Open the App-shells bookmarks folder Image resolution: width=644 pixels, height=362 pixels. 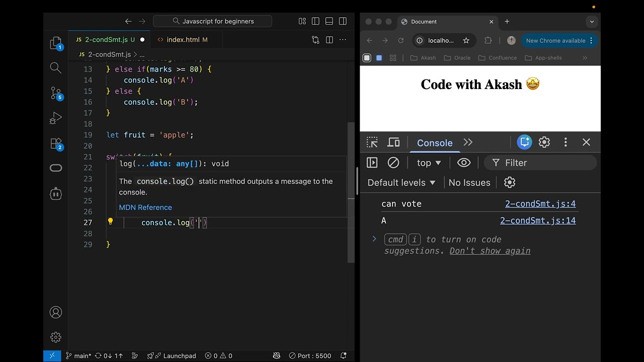coord(543,58)
